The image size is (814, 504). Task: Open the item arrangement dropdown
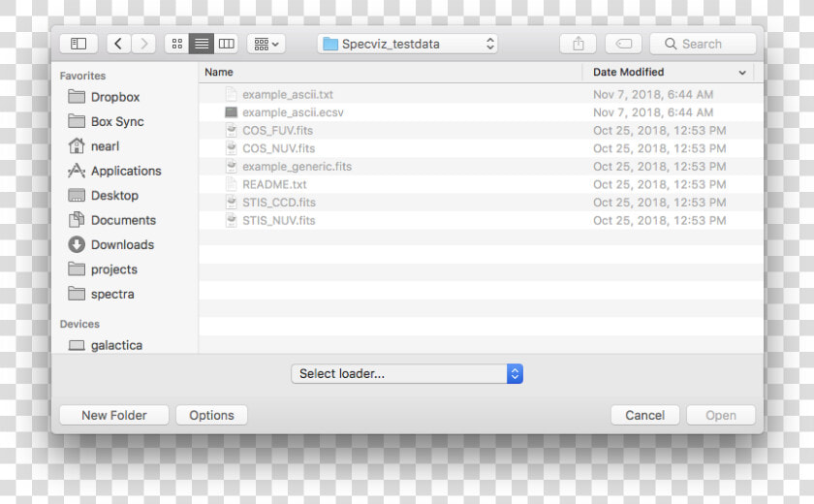pyautogui.click(x=266, y=44)
